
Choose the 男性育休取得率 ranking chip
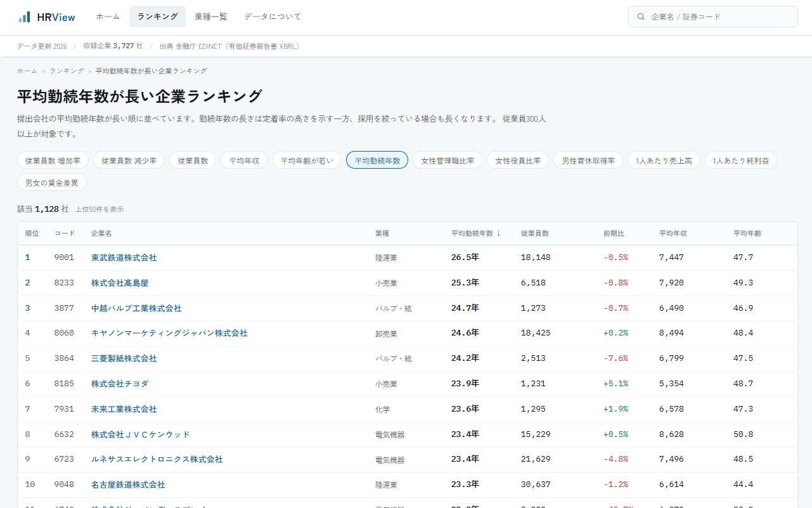tap(588, 160)
